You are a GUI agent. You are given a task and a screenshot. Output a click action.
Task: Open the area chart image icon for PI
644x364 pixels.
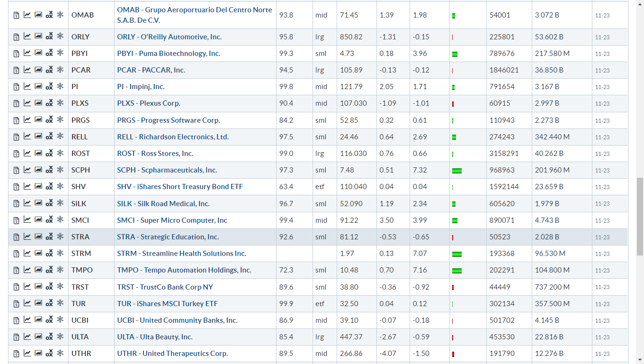38,86
